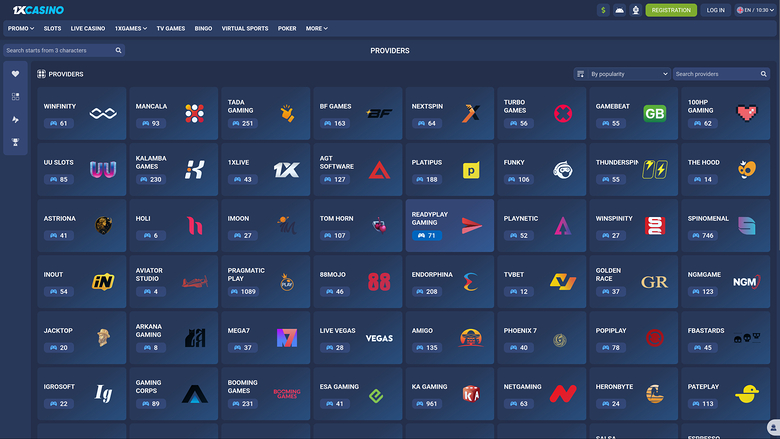Click the Android app download icon
The image size is (780, 439).
(x=619, y=10)
